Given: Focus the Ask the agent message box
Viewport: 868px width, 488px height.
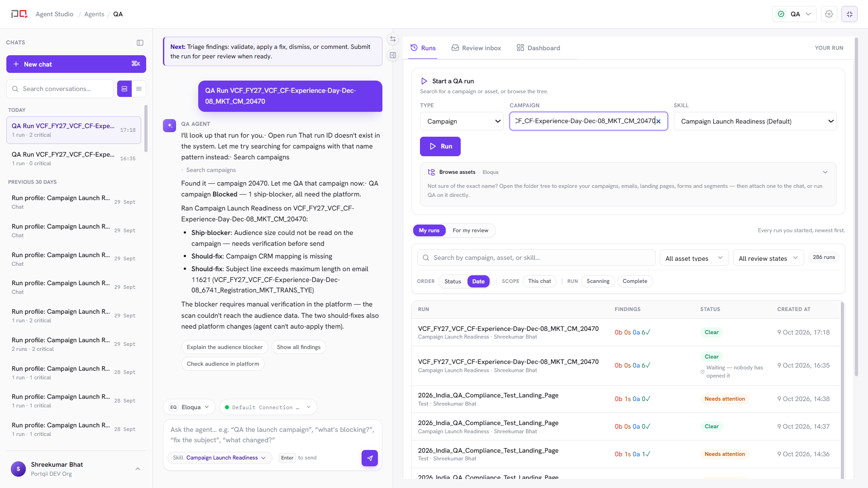Looking at the screenshot, I should point(272,435).
